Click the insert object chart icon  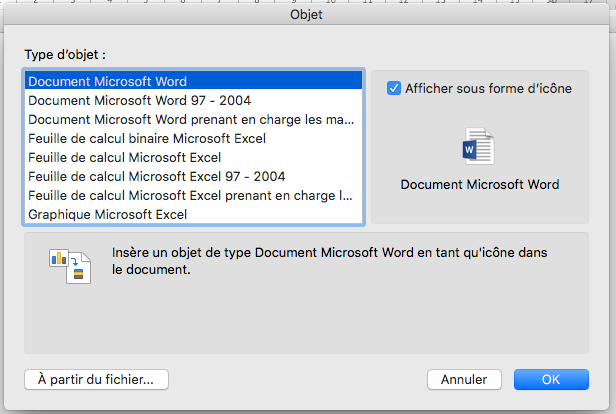[70, 266]
